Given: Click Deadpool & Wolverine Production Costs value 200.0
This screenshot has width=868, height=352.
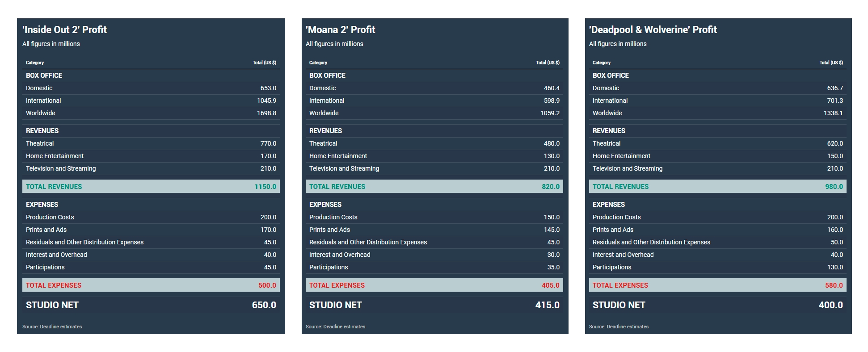Looking at the screenshot, I should pyautogui.click(x=835, y=217).
